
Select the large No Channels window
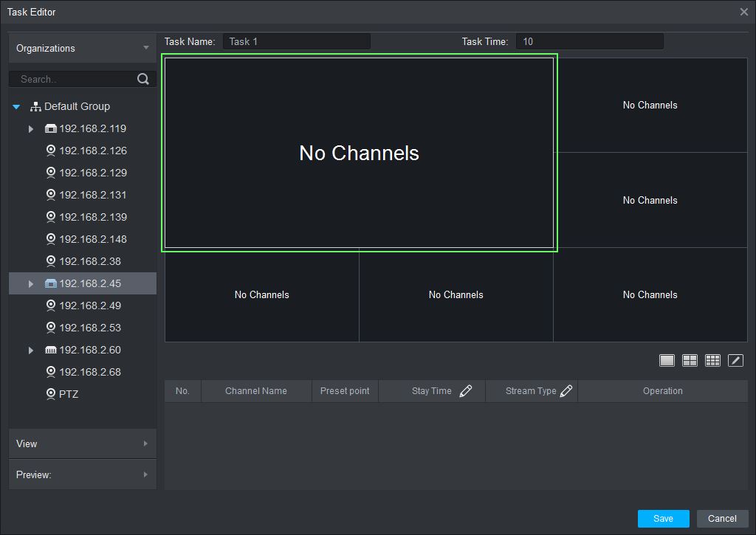[x=359, y=153]
